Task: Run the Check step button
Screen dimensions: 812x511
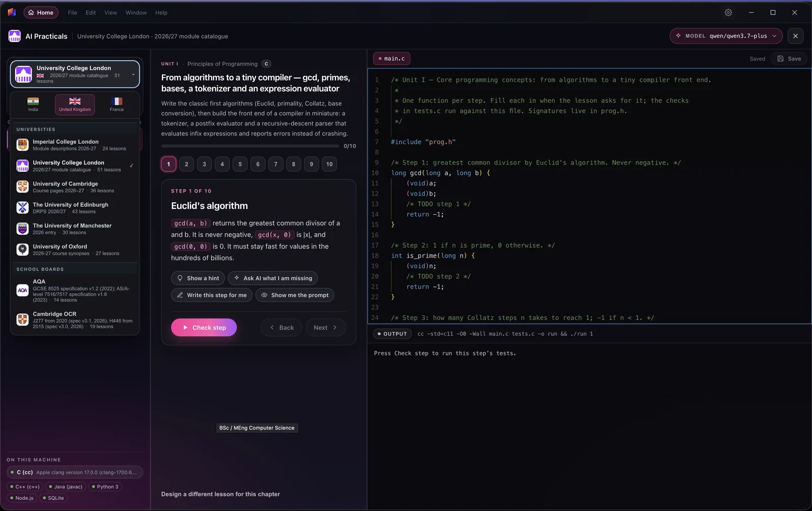Action: pos(204,328)
